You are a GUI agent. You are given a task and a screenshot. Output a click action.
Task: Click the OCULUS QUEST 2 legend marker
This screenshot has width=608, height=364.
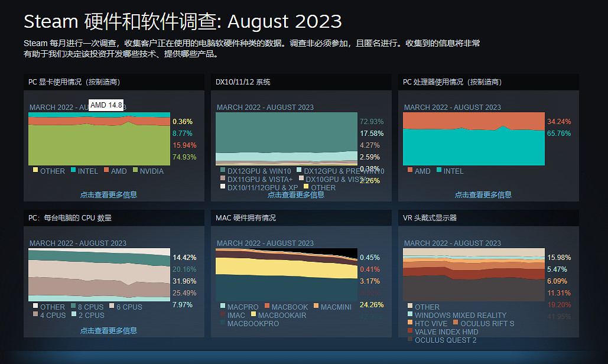click(x=410, y=339)
